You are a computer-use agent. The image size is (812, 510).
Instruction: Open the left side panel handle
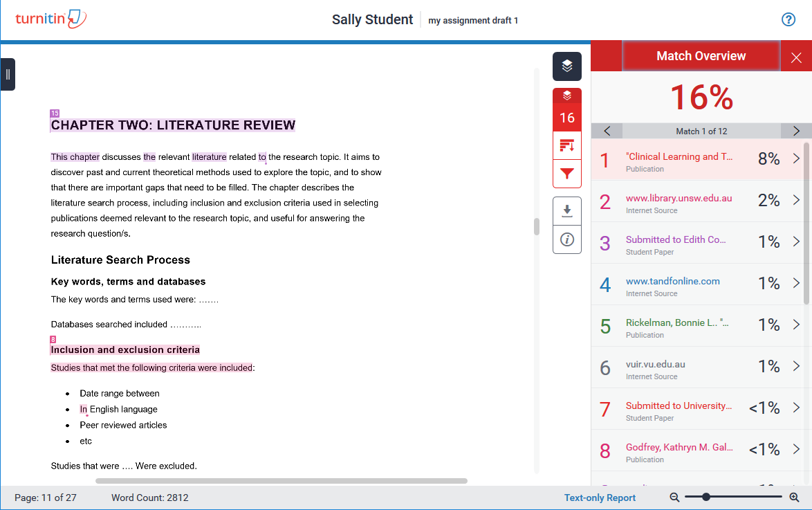tap(8, 75)
